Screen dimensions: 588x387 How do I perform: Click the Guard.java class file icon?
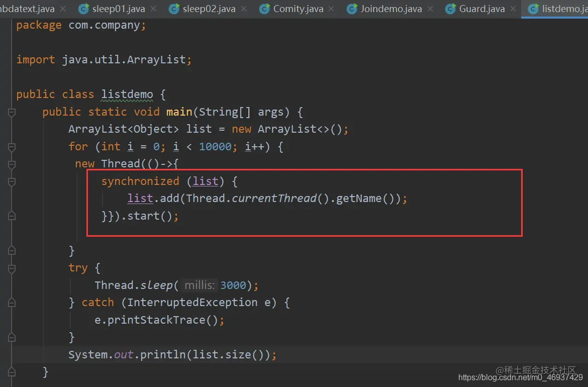point(450,9)
